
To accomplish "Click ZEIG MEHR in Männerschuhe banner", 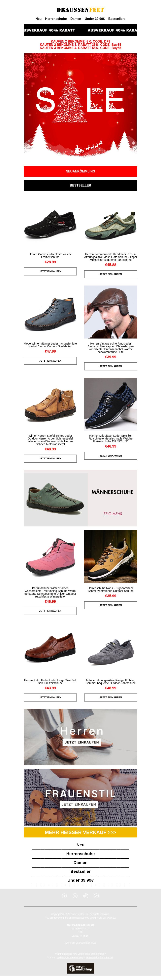I will (113, 514).
